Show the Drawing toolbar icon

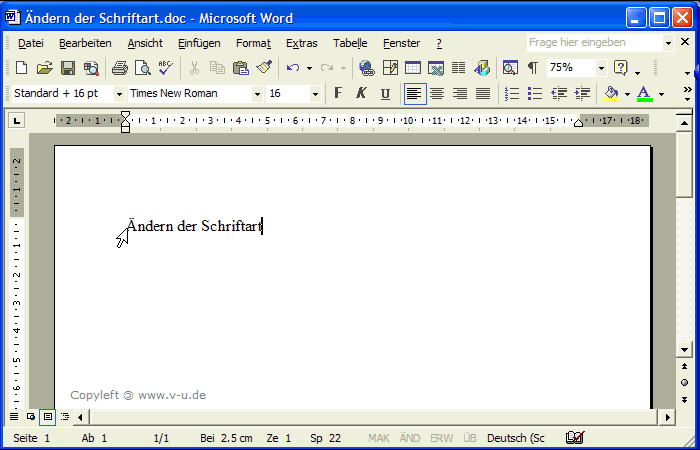click(x=482, y=68)
